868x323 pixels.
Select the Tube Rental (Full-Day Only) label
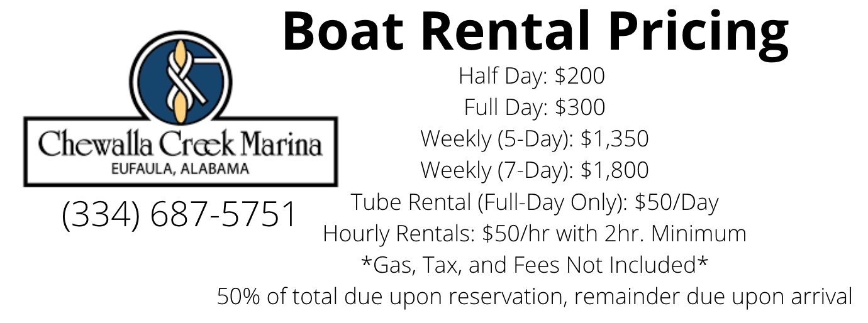(489, 202)
